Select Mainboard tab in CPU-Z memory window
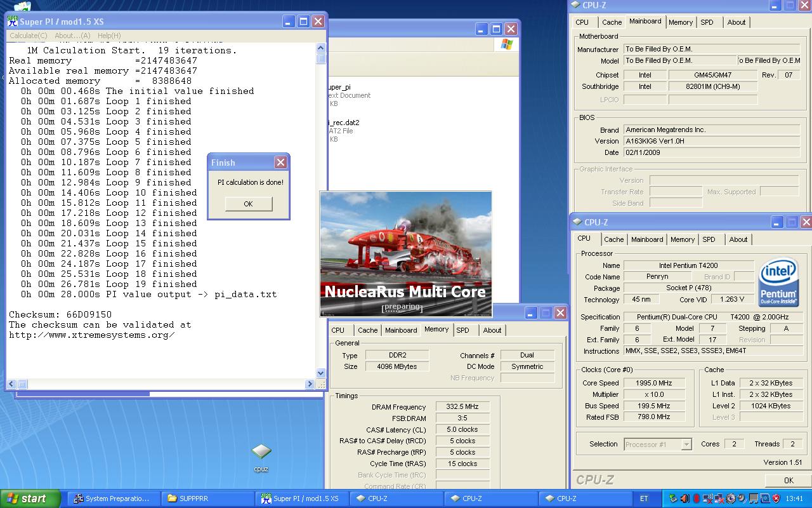The image size is (812, 508). [401, 330]
